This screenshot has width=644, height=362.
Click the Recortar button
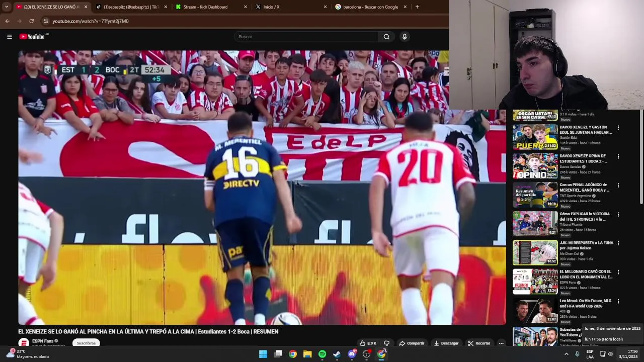click(x=479, y=343)
